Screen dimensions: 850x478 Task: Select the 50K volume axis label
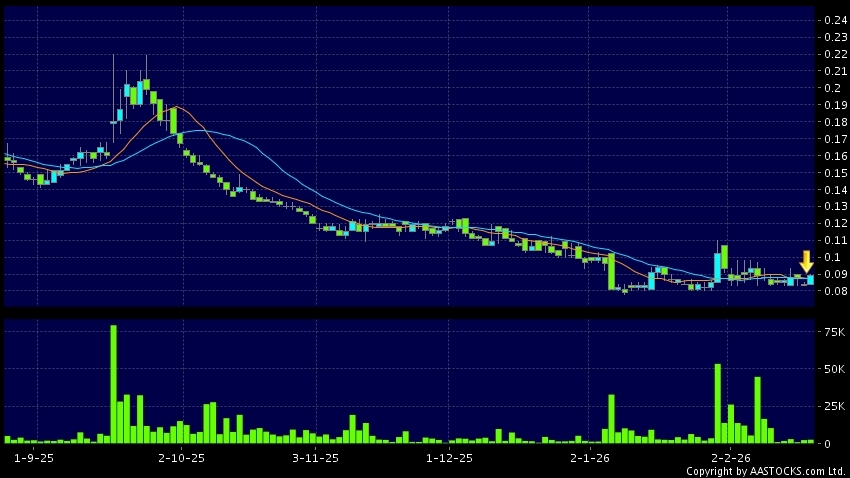[x=832, y=369]
